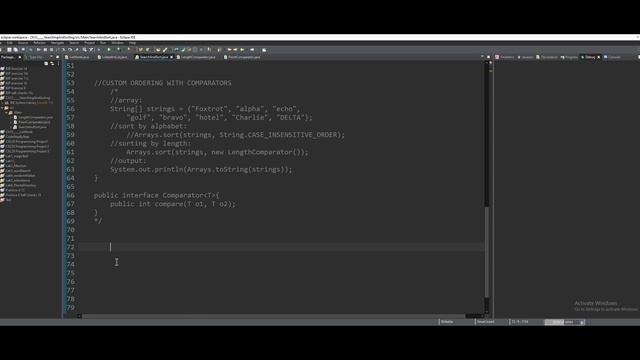Screen dimensions: 640x360
Task: Maximize the editor area
Action: pos(488,57)
